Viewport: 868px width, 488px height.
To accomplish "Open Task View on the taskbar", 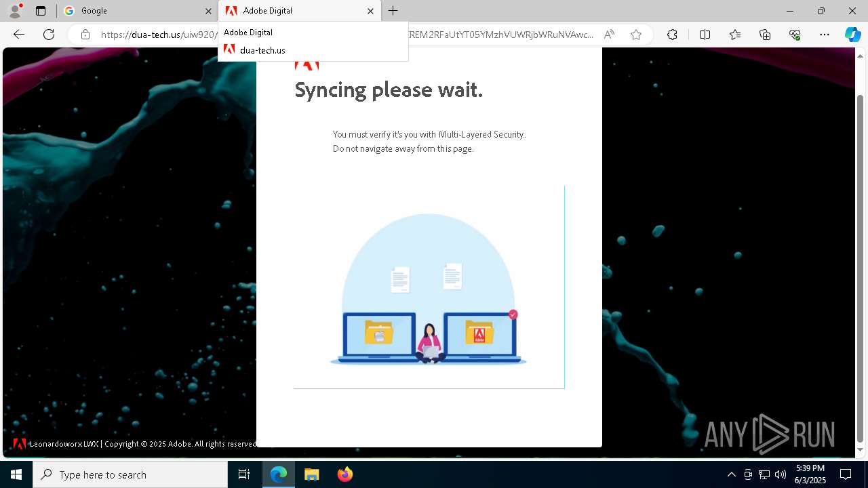I will (244, 474).
